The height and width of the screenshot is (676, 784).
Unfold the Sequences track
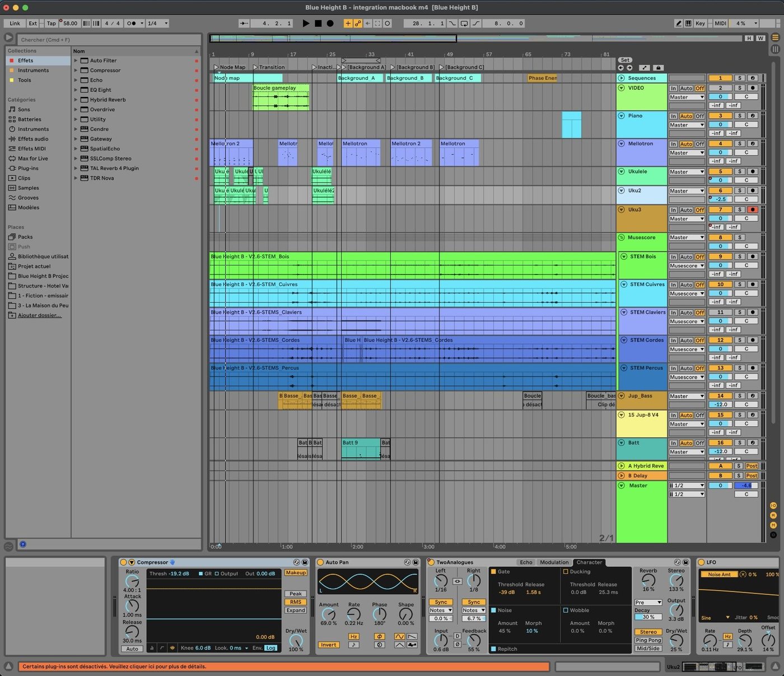point(621,78)
